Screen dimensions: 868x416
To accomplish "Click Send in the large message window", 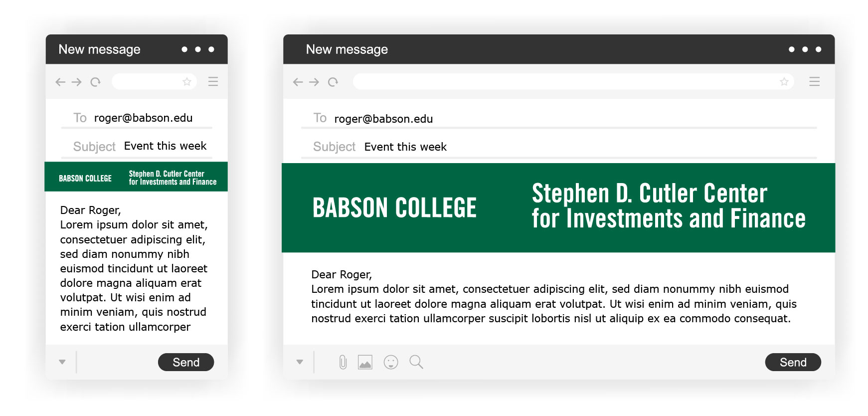I will [x=793, y=362].
